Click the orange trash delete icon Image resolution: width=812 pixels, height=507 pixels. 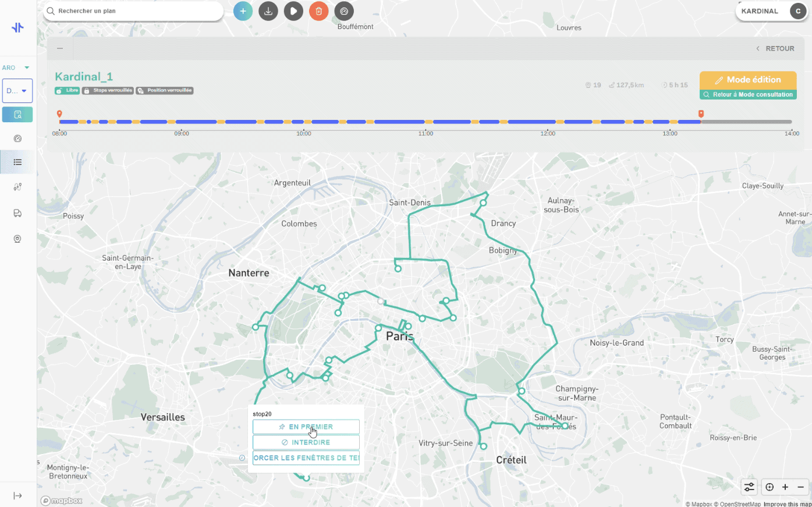click(319, 11)
